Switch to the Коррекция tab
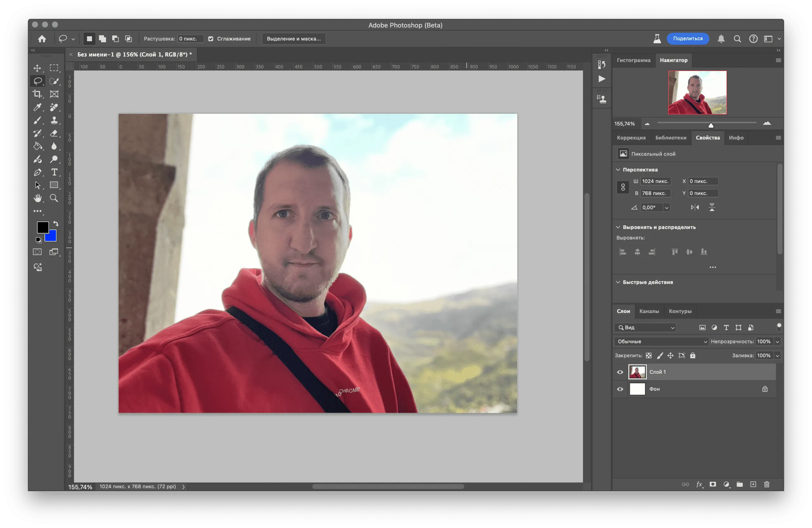The height and width of the screenshot is (528, 812). 631,138
